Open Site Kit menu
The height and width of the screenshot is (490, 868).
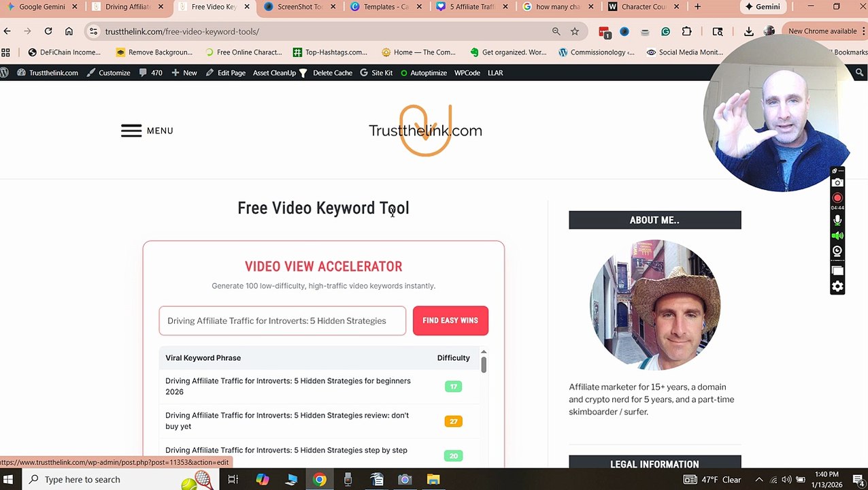click(376, 73)
